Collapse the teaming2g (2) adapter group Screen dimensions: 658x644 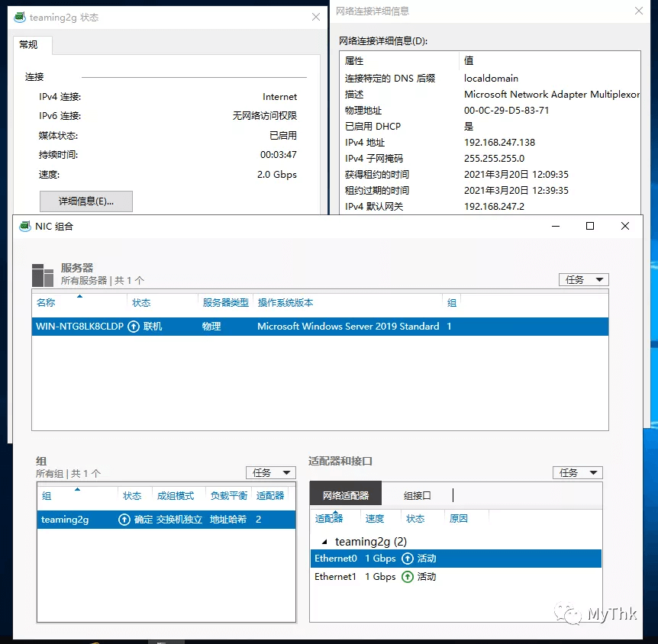(x=324, y=542)
